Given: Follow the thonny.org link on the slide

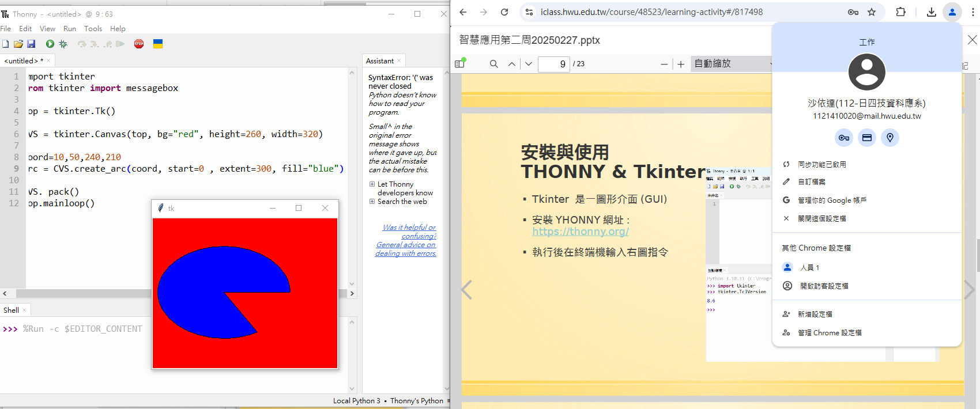Looking at the screenshot, I should click(x=581, y=232).
